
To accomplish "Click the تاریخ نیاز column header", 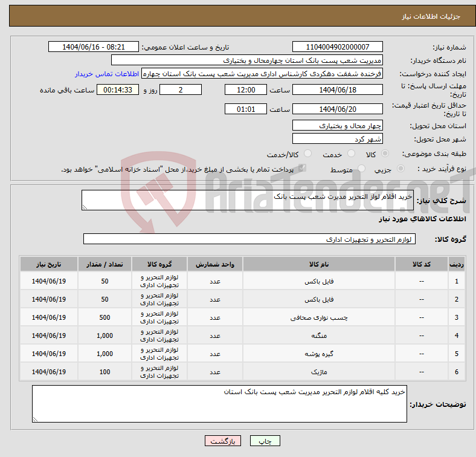I will tap(49, 264).
